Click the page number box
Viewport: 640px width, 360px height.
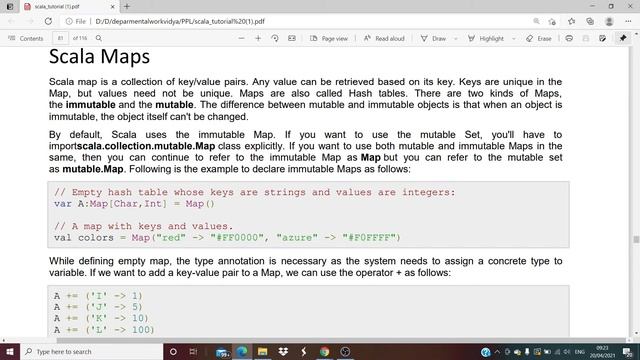[60, 38]
